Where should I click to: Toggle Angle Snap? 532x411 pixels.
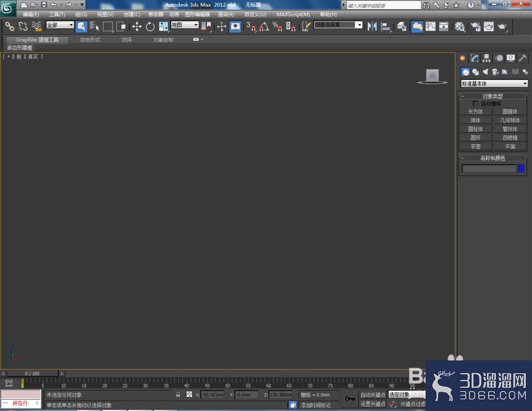pyautogui.click(x=264, y=27)
